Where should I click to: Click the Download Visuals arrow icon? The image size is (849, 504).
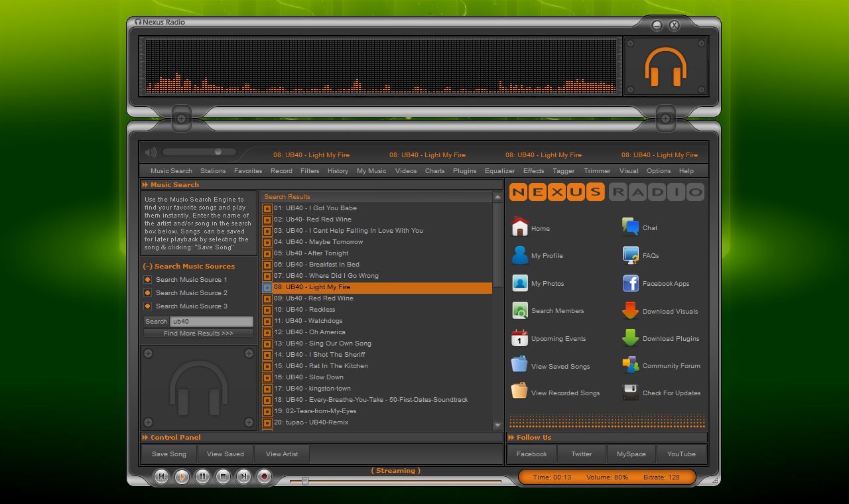[x=630, y=310]
